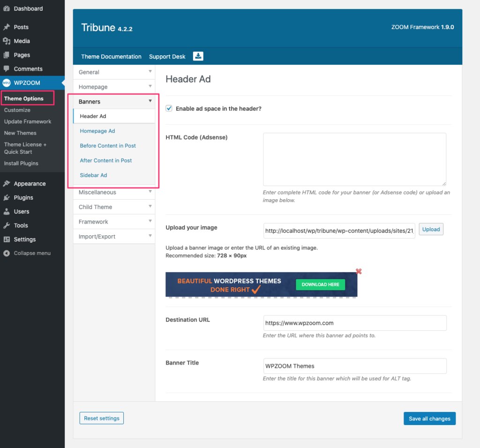480x448 pixels.
Task: Click the Collapse menu text
Action: tap(32, 253)
